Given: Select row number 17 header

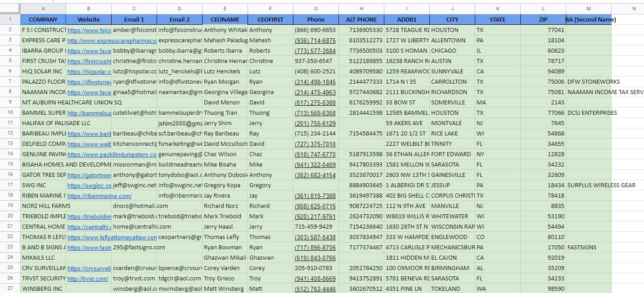Looking at the screenshot, I should (10, 185).
